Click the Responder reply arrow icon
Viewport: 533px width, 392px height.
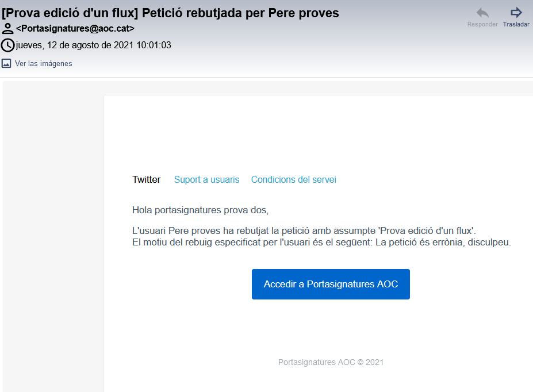[x=482, y=13]
